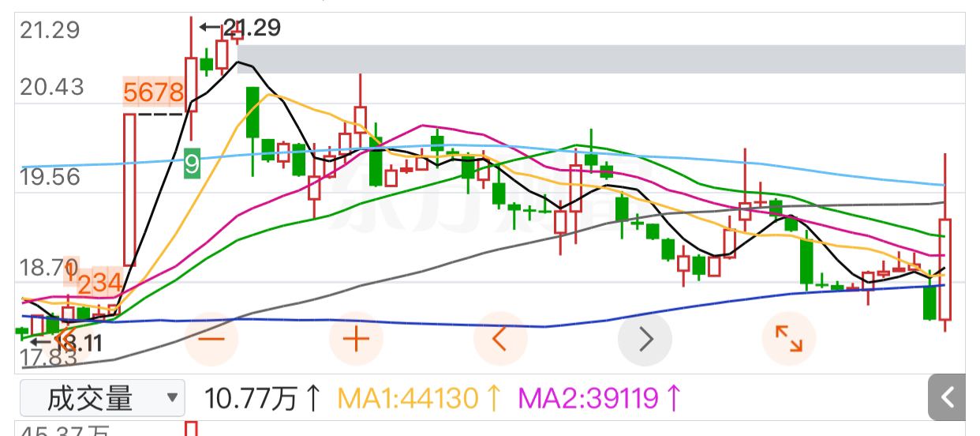Tap the 18.70 price axis label
The height and width of the screenshot is (436, 980).
point(47,268)
